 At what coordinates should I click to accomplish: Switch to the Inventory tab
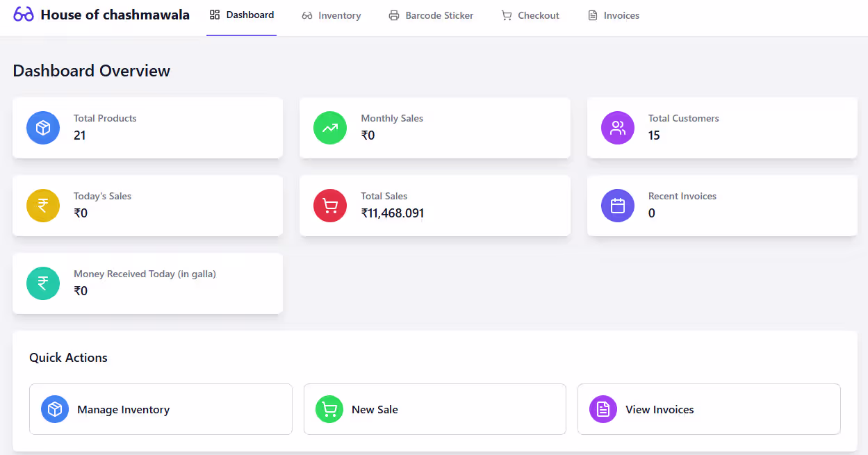coord(331,15)
